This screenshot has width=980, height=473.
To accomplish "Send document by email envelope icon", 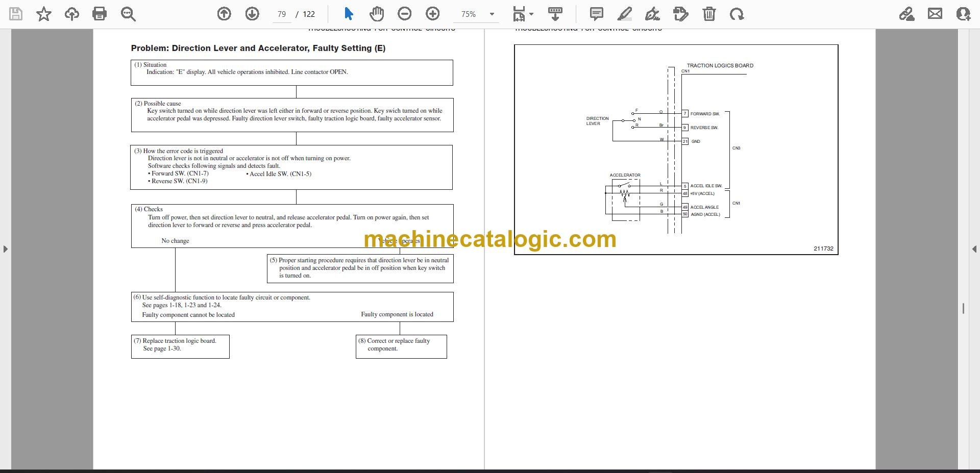I will [935, 14].
